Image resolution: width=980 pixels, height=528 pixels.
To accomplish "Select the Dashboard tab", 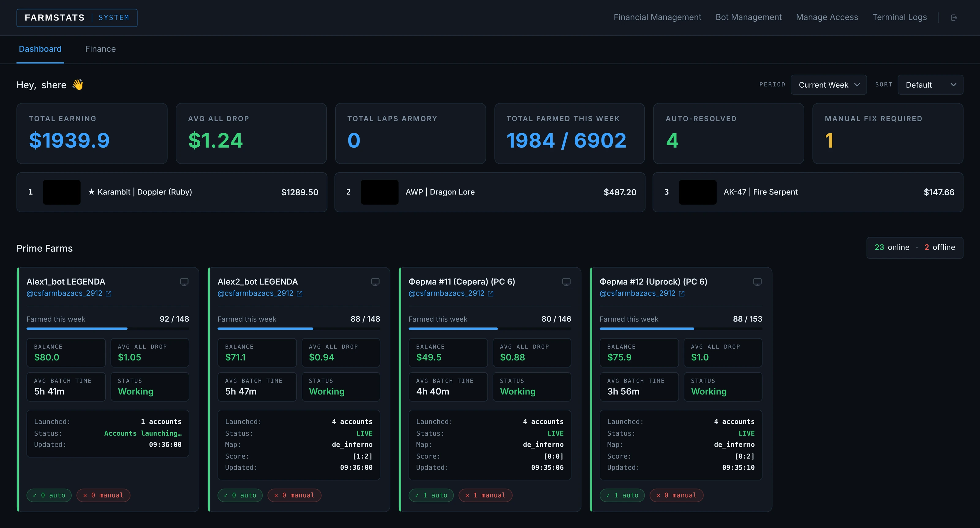I will pos(40,49).
